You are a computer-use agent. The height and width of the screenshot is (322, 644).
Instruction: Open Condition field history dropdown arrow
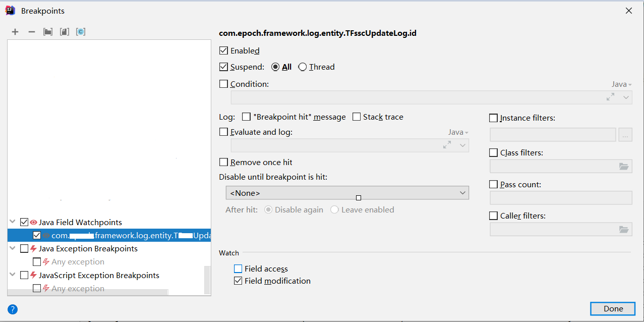(x=626, y=97)
